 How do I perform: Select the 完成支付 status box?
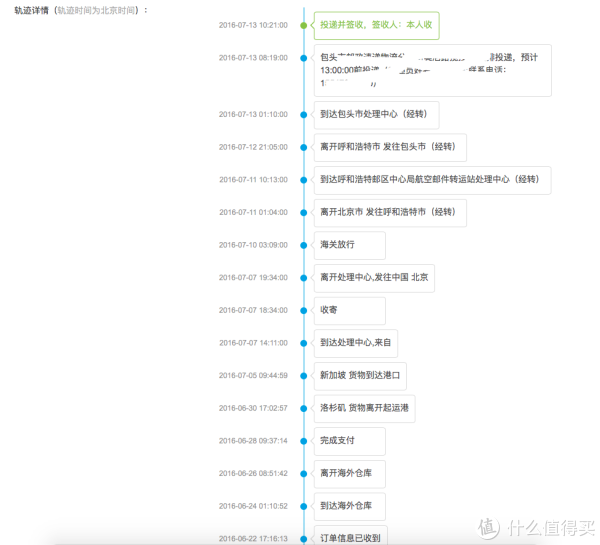coord(337,441)
